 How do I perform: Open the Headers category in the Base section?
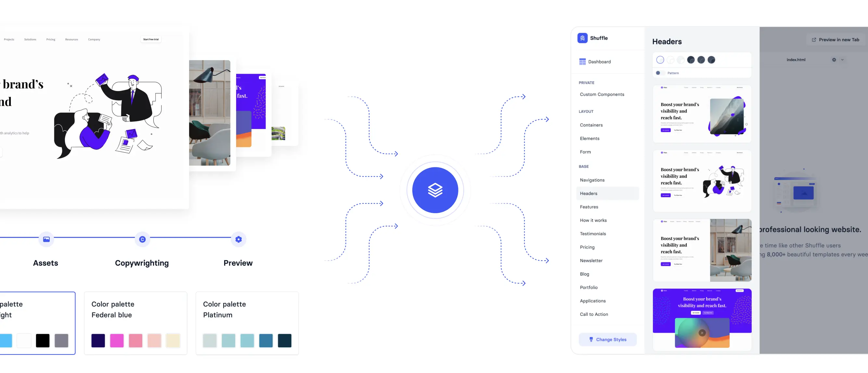588,193
